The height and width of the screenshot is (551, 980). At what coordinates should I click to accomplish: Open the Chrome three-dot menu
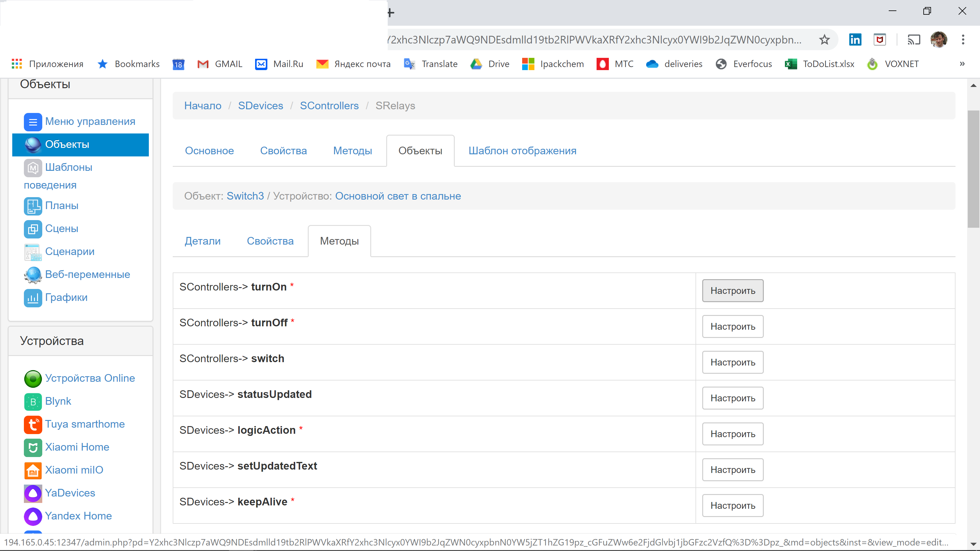964,39
